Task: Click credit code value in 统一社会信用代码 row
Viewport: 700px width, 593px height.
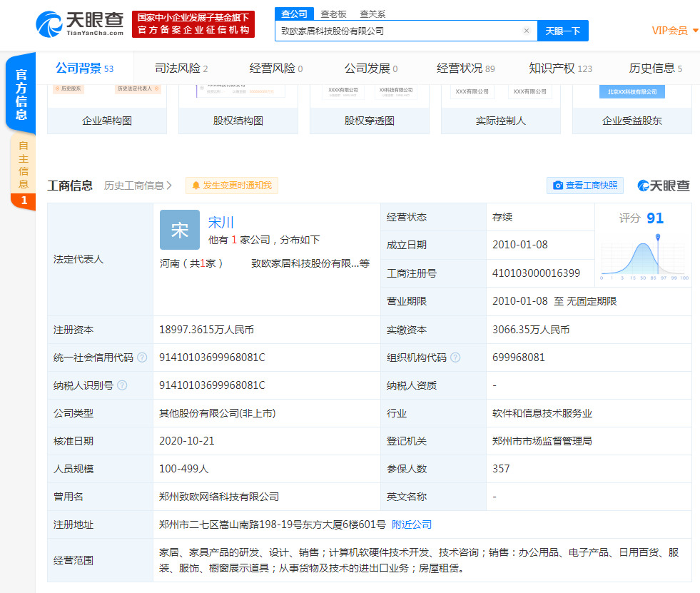Action: tap(212, 358)
